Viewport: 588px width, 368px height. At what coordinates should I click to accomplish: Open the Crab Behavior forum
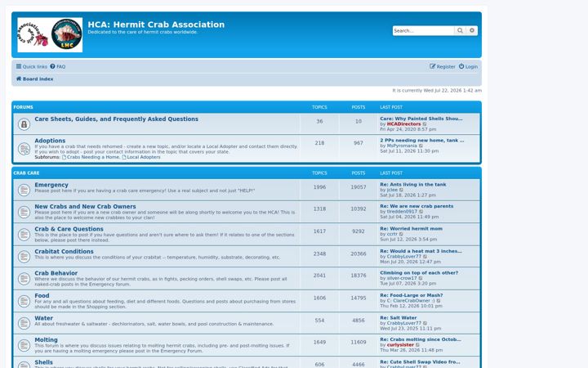tap(56, 273)
